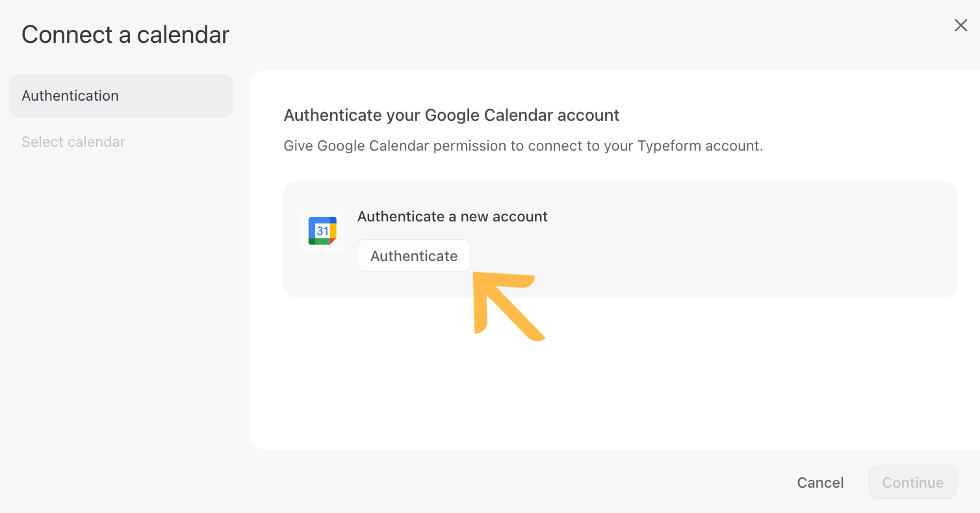Click the orange arrow annotation
The height and width of the screenshot is (513, 980).
point(508,305)
